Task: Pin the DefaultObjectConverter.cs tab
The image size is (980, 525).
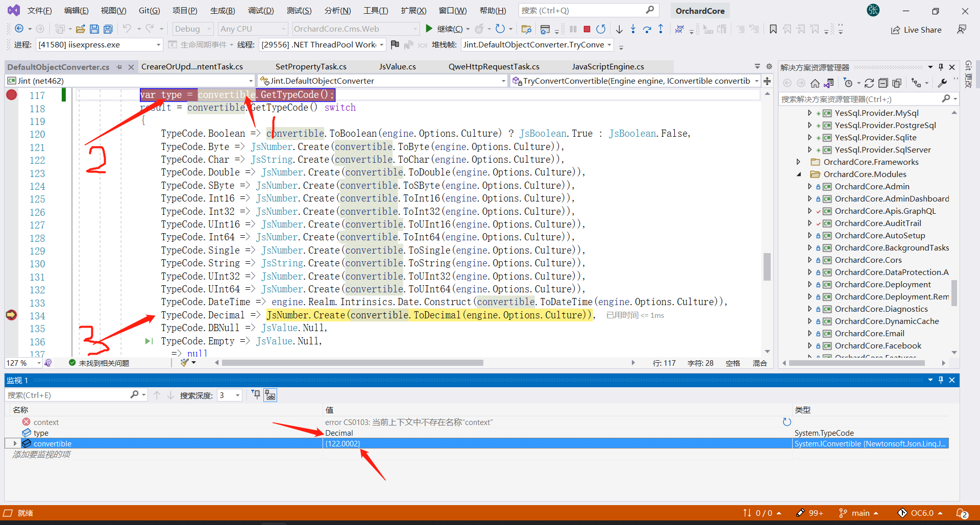Action: (x=119, y=67)
